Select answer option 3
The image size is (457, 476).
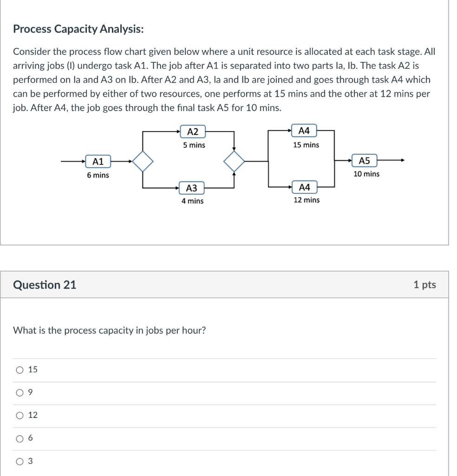pyautogui.click(x=20, y=461)
